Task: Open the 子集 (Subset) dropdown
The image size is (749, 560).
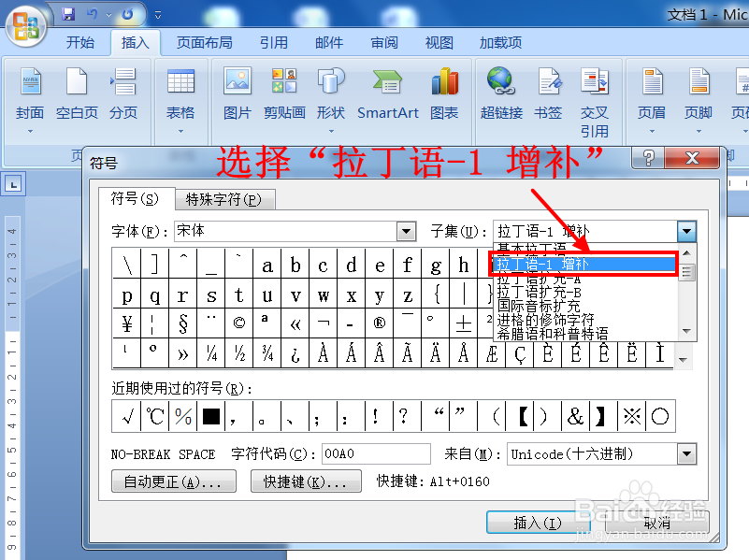Action: [x=687, y=231]
